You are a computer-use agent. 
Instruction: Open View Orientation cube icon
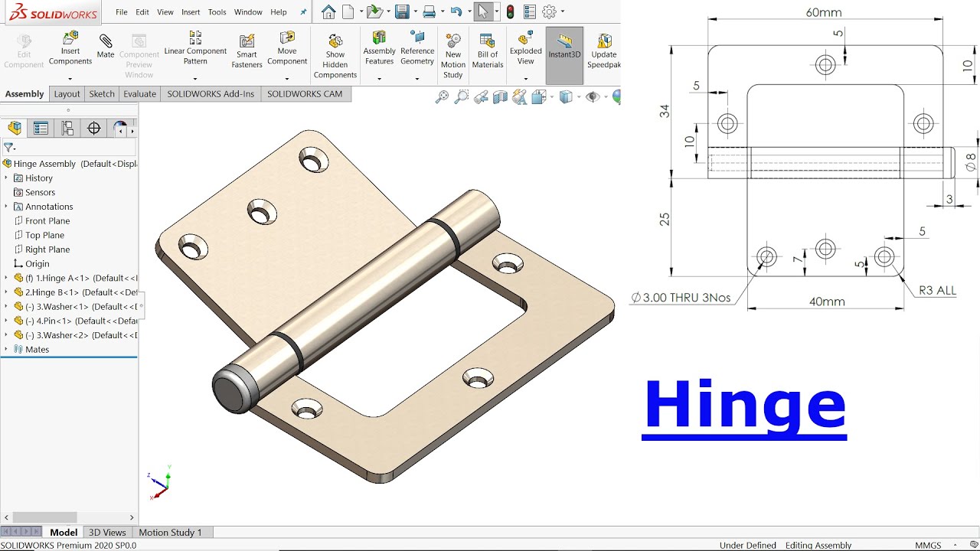point(540,97)
